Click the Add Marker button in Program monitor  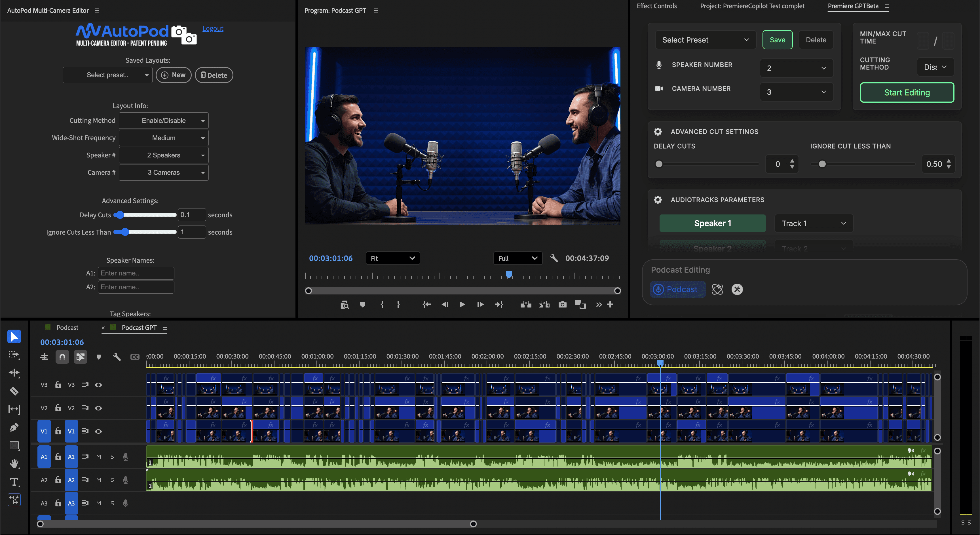363,304
